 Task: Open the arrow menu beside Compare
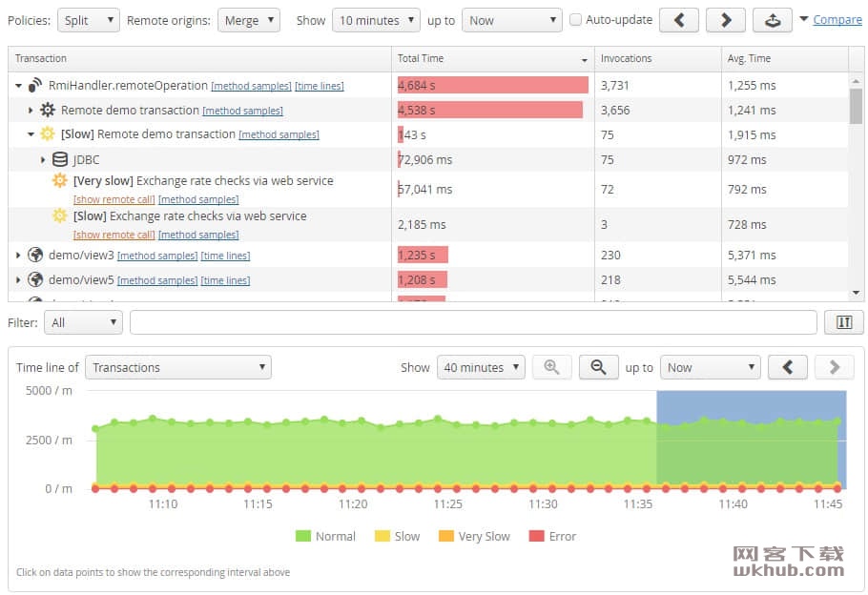point(804,19)
